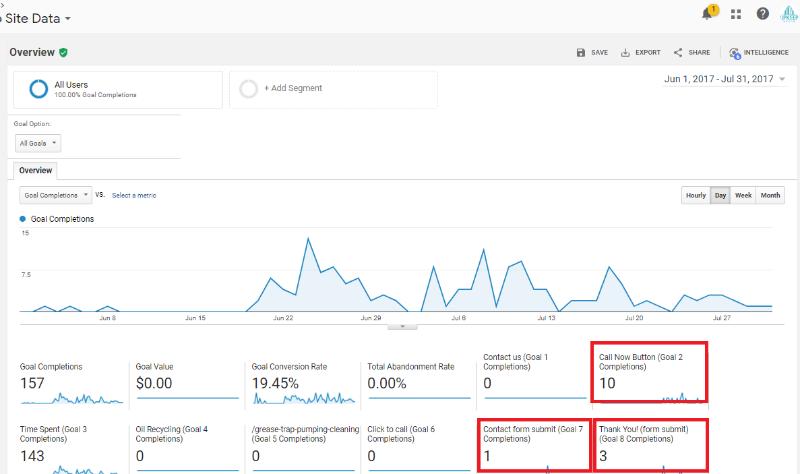Click the + Add Segment box
This screenshot has width=800, height=474.
(x=333, y=90)
